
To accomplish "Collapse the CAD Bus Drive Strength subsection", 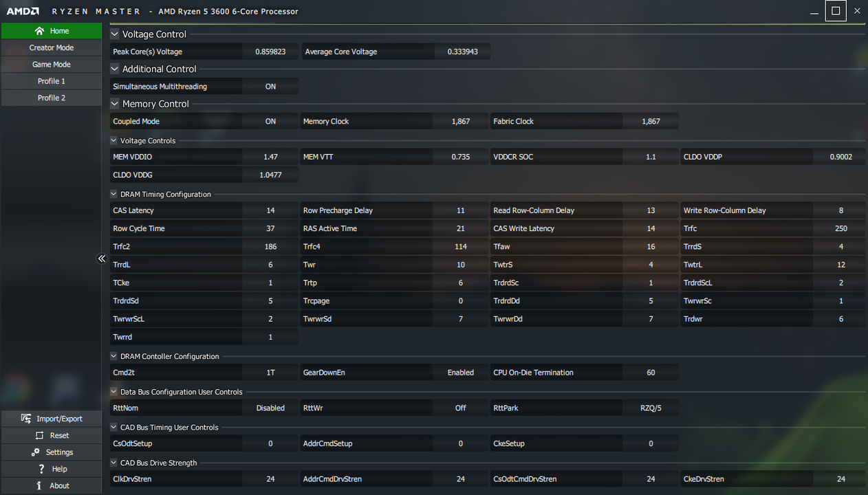I will click(x=114, y=463).
